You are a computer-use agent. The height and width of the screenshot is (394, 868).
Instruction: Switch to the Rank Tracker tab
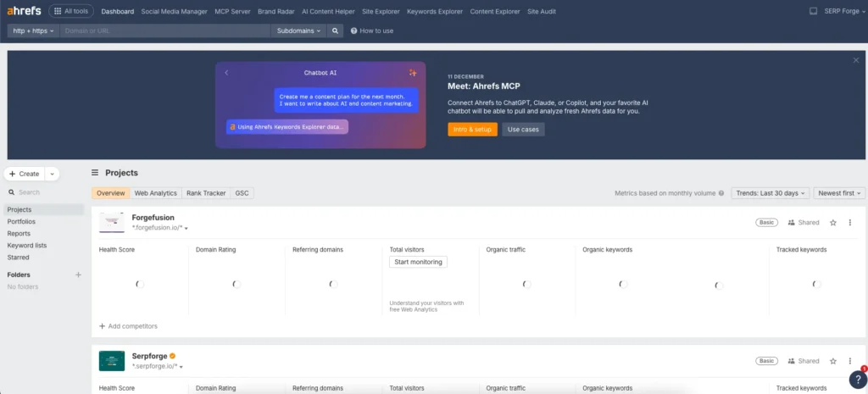[206, 193]
